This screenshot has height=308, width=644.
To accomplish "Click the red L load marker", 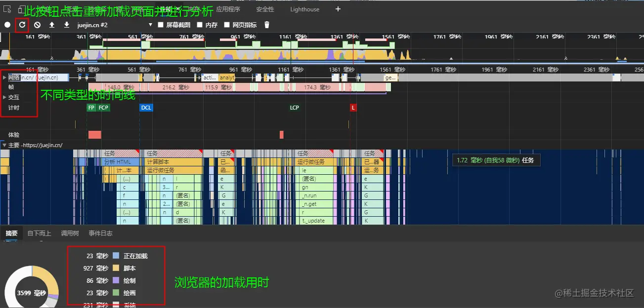I will [x=353, y=108].
